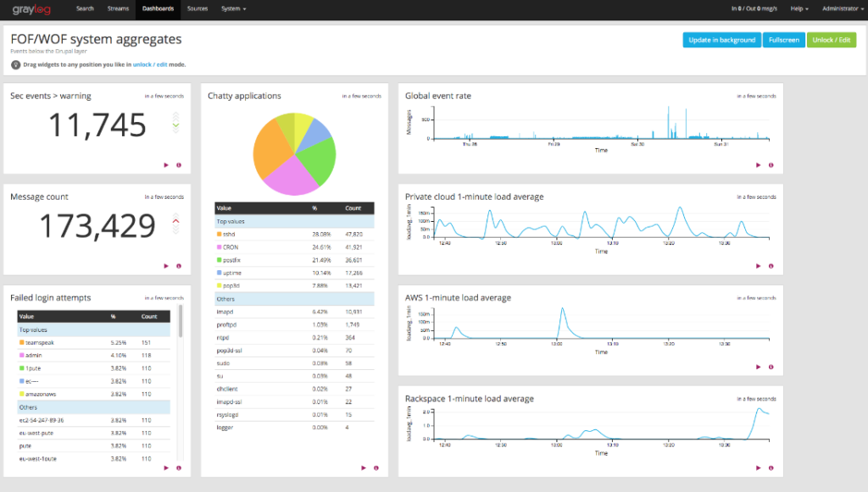868x492 pixels.
Task: Open the info icon on Chatty applications widget
Action: (375, 467)
